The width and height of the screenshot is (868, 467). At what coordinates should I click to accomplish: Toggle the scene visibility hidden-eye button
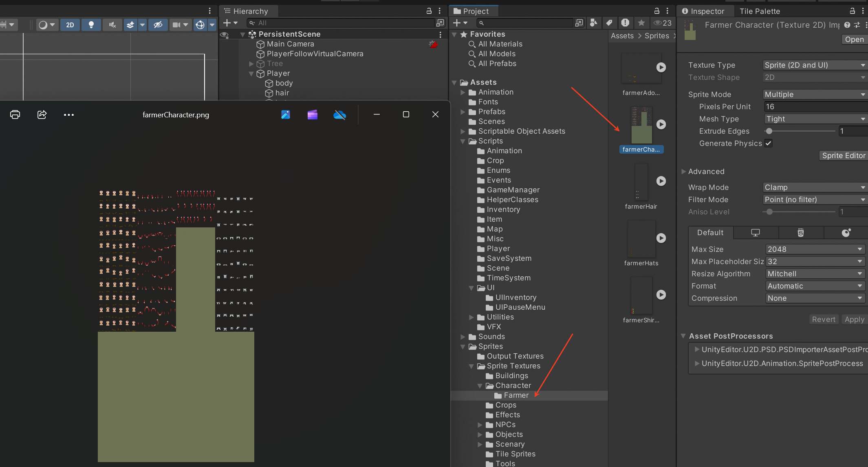click(x=158, y=25)
